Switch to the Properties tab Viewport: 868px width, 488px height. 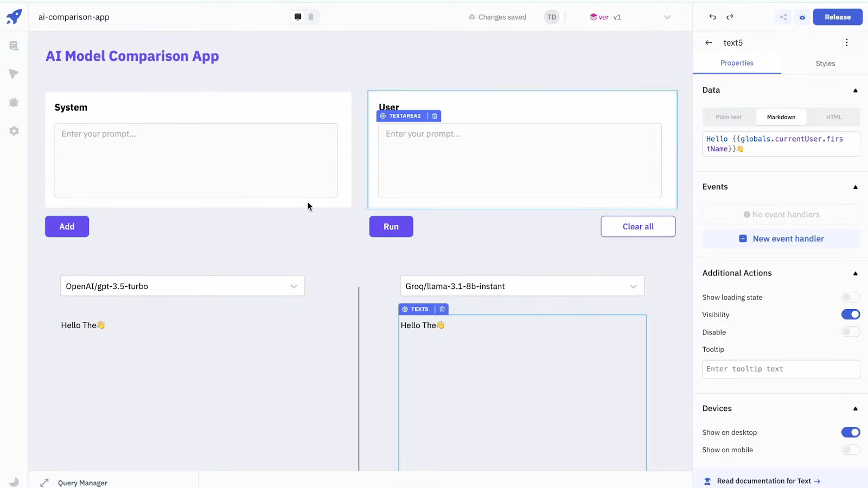737,63
